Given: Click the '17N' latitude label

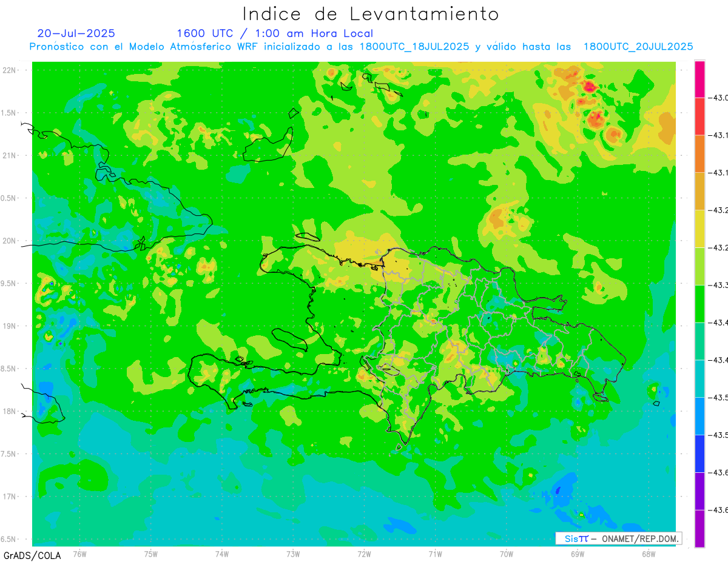Looking at the screenshot, I should (10, 497).
